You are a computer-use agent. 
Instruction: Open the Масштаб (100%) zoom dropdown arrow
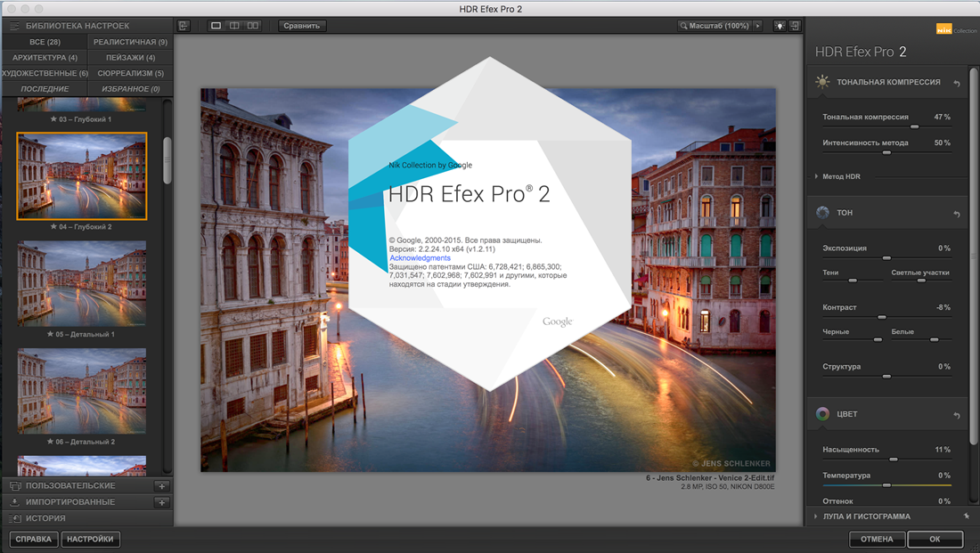click(x=758, y=26)
